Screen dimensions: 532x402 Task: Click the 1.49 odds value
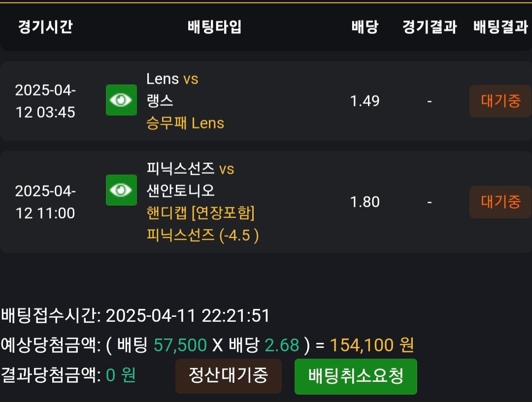tap(365, 101)
